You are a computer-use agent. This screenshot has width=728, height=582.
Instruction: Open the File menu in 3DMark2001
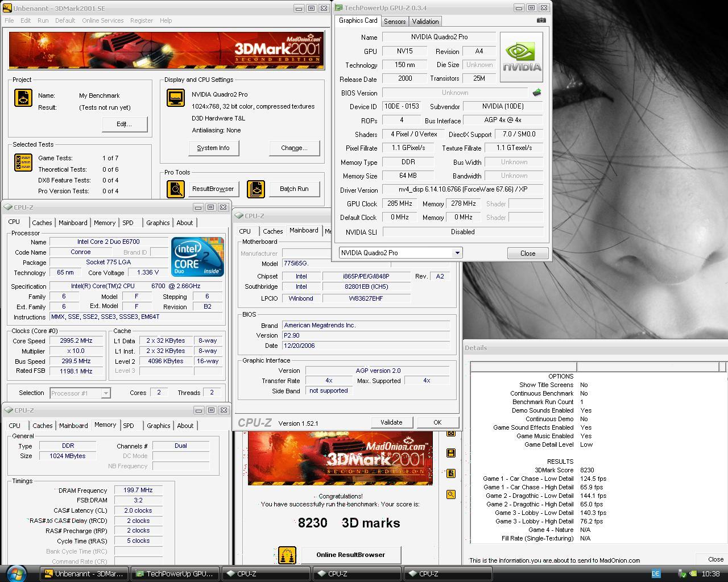point(9,20)
